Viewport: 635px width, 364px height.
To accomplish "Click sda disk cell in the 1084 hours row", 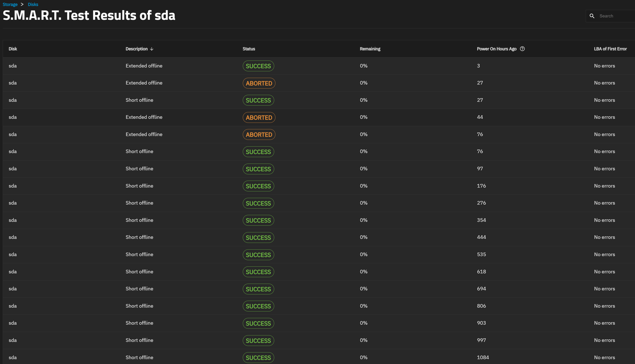I will (12, 357).
